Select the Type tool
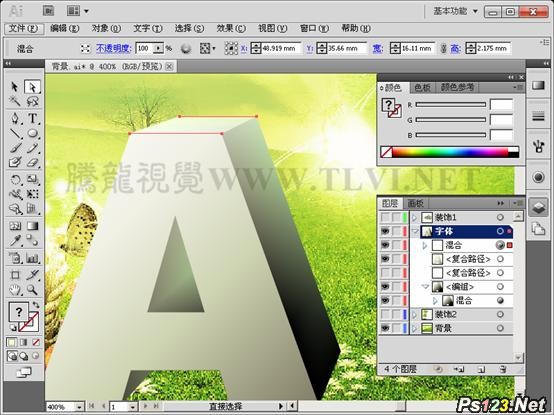Image resolution: width=554 pixels, height=415 pixels. pos(32,118)
